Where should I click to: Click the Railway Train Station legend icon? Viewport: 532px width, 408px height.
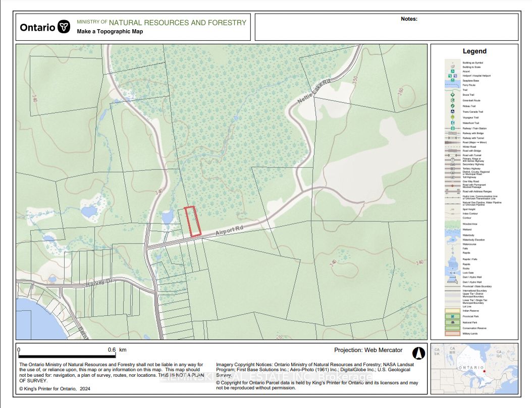click(x=452, y=129)
